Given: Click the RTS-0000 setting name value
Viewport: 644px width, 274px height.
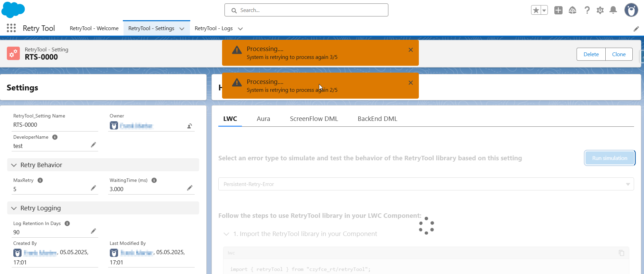Looking at the screenshot, I should 25,125.
